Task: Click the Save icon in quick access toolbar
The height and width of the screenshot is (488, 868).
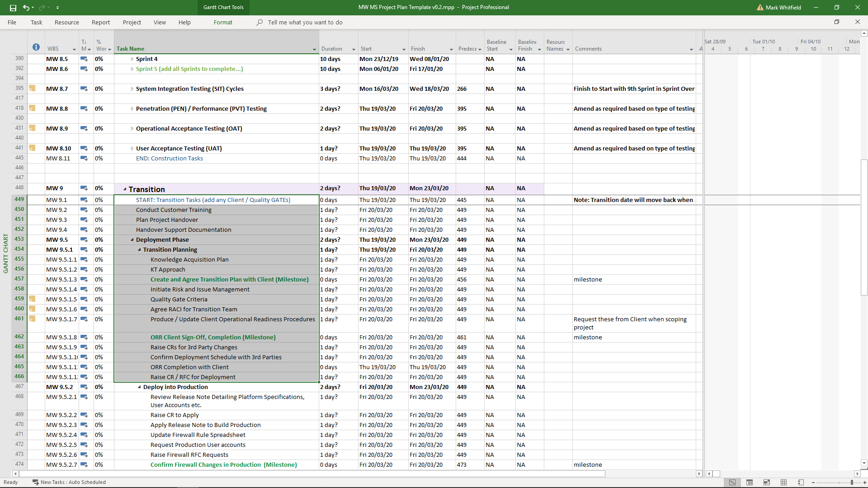Action: coord(13,8)
